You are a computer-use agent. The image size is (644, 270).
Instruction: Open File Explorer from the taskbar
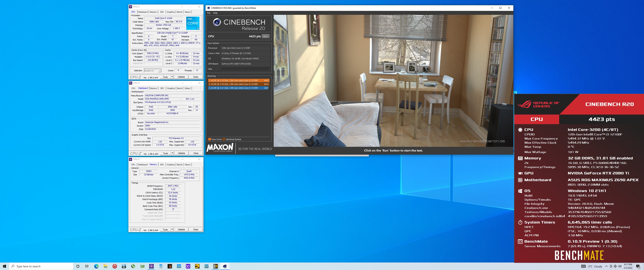click(x=105, y=266)
